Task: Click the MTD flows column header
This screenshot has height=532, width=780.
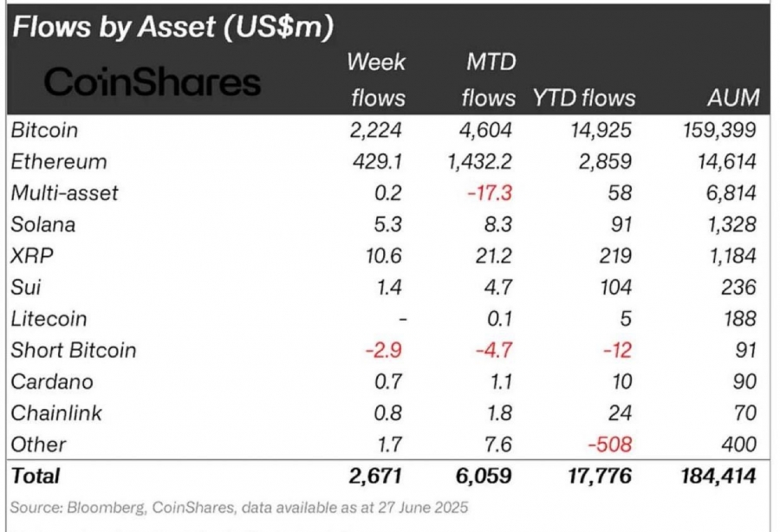Action: (489, 80)
